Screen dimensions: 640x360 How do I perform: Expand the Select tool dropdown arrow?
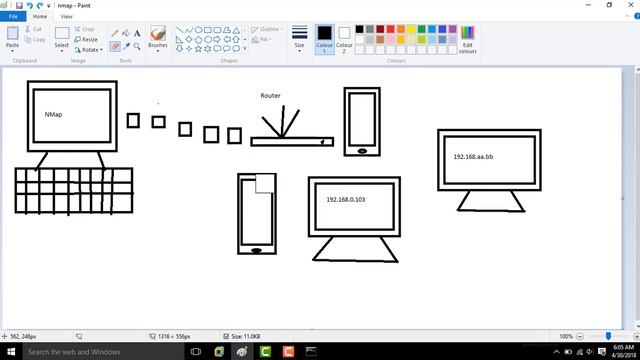(62, 51)
